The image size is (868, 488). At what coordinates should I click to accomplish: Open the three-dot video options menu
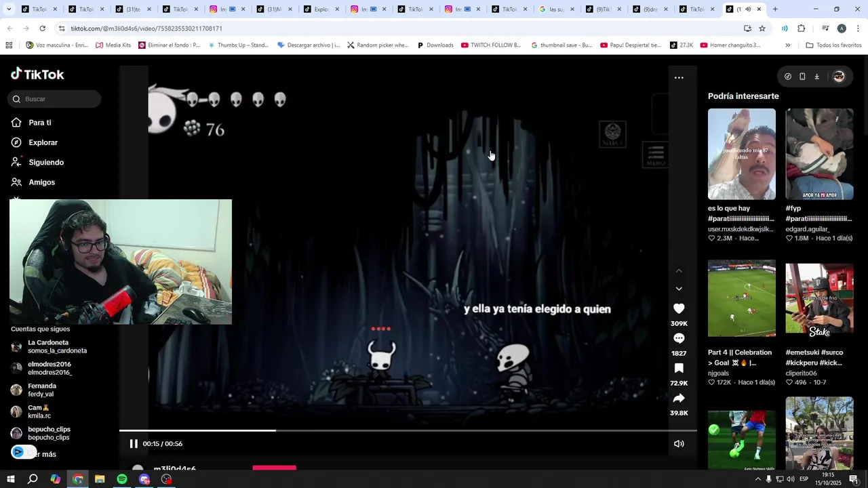click(679, 77)
